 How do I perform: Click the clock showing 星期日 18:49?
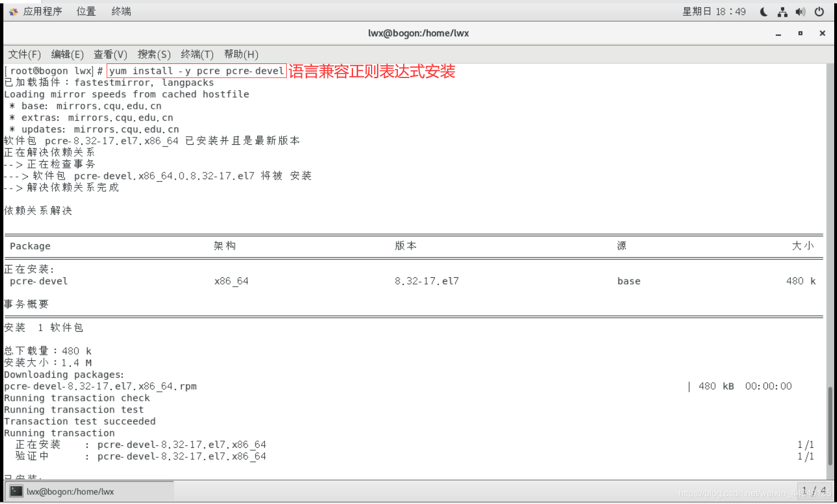713,11
